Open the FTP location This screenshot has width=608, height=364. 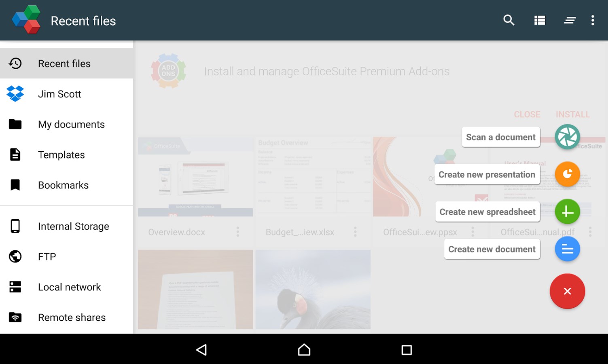click(x=47, y=256)
